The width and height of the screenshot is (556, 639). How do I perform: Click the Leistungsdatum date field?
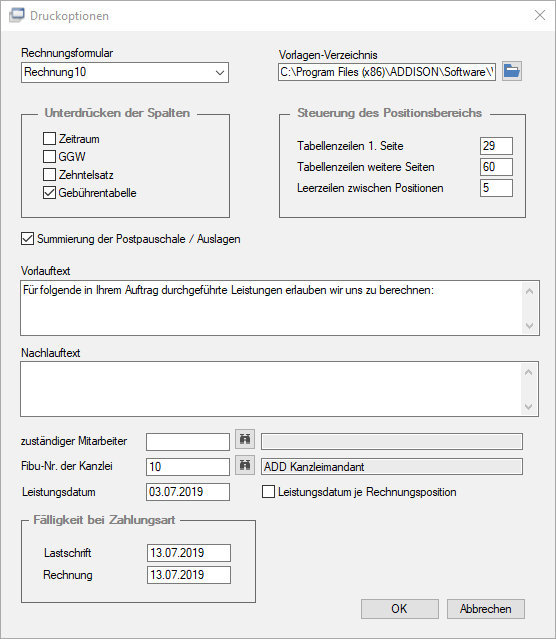tap(188, 492)
